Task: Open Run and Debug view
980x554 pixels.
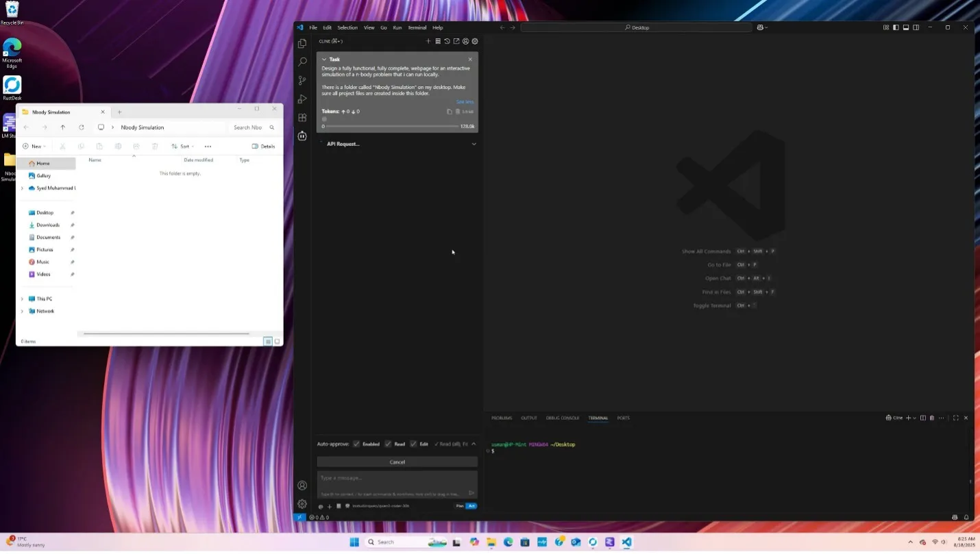Action: click(x=302, y=99)
